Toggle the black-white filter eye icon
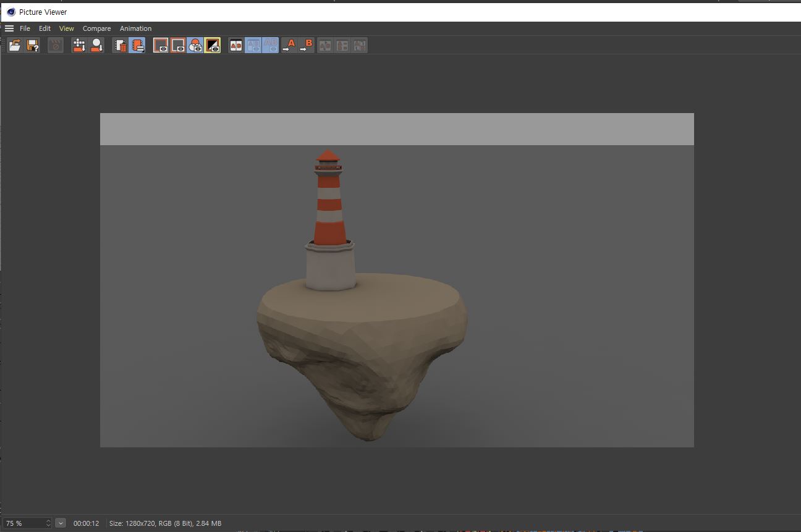The width and height of the screenshot is (801, 532). tap(213, 45)
